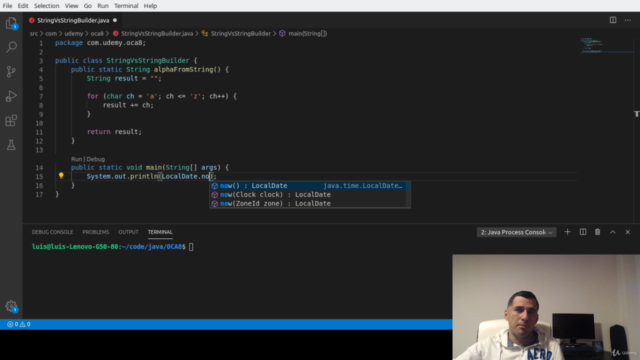The height and width of the screenshot is (360, 640).
Task: Split the terminal panel
Action: [x=583, y=232]
